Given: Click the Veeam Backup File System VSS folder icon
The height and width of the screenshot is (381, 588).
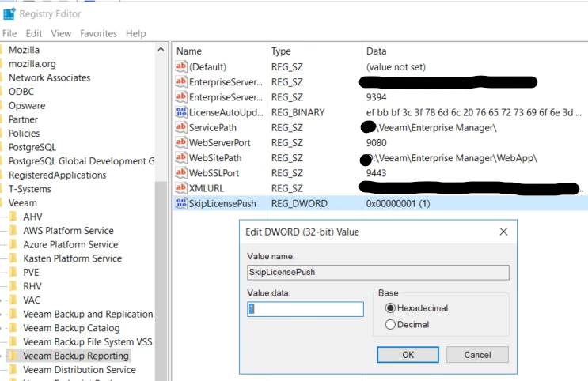Looking at the screenshot, I should point(14,341).
